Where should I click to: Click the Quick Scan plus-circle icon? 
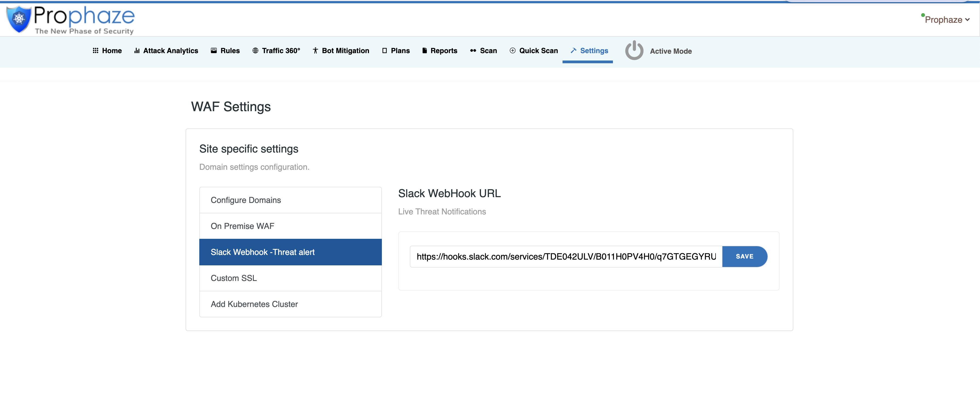[512, 51]
